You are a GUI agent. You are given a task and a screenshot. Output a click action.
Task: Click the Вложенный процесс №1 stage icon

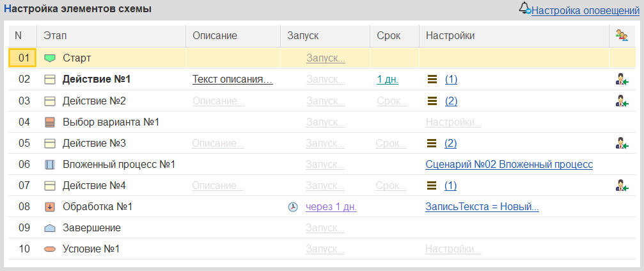point(49,165)
